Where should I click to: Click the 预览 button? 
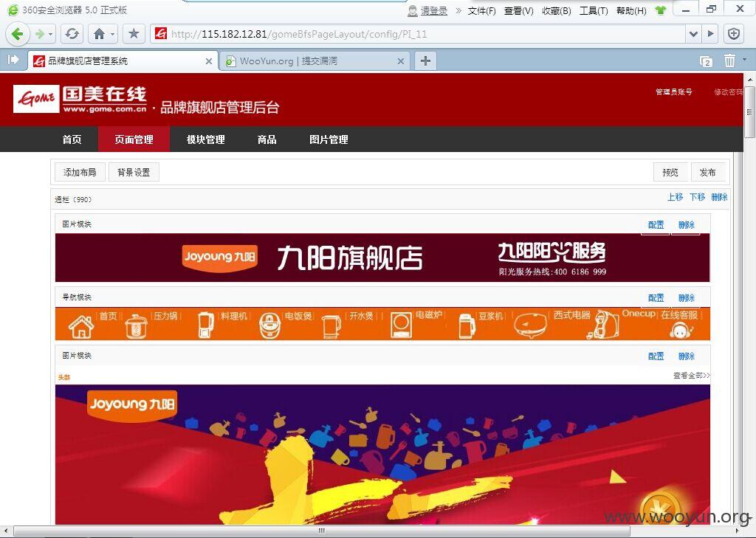tap(670, 172)
